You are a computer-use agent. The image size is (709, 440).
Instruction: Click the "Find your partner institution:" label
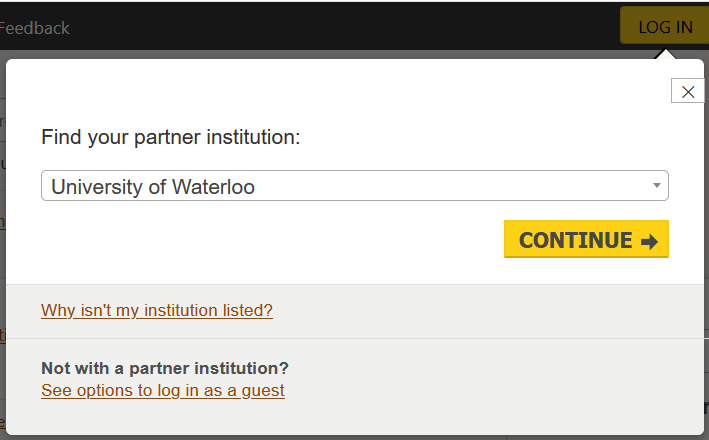coord(170,137)
